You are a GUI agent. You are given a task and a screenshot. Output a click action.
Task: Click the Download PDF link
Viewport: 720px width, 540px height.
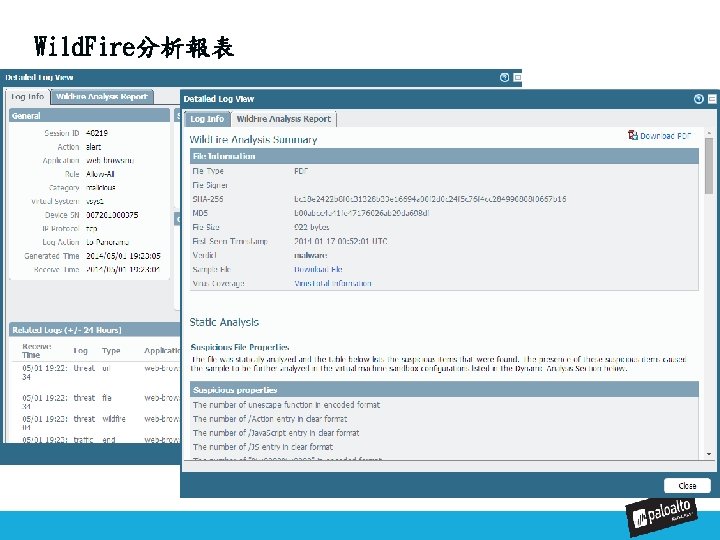pos(665,136)
